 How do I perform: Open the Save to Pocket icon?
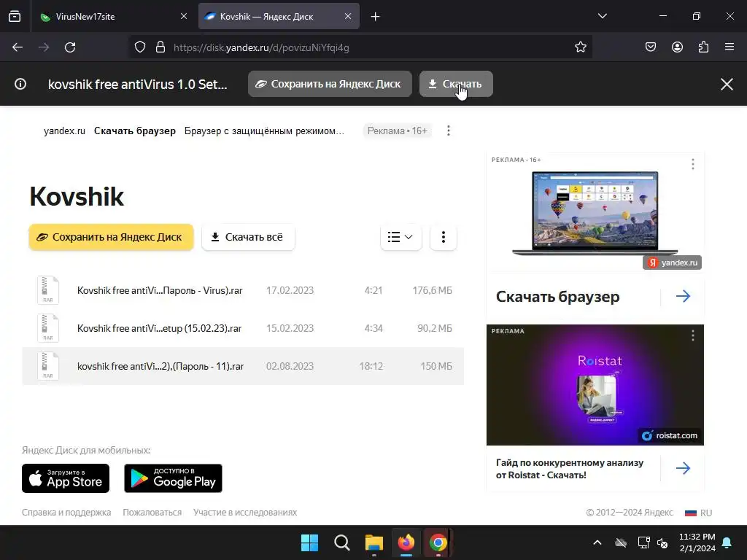[651, 47]
